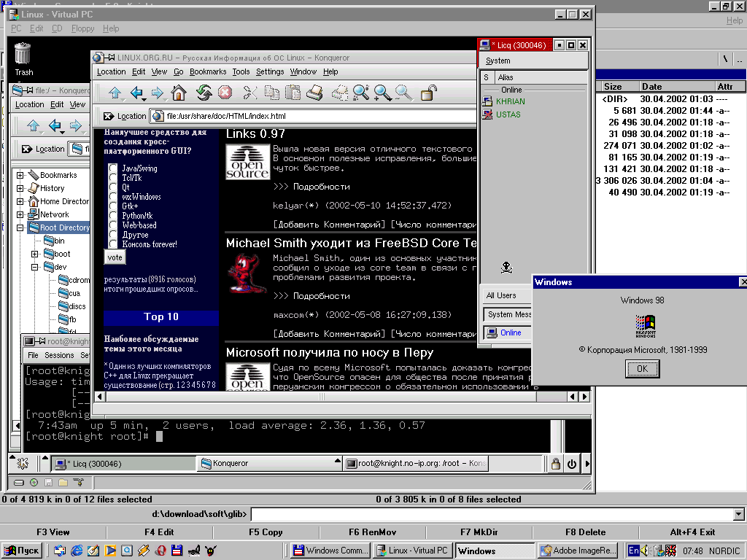Clear the Location bar in LINUX.ORG.RU Konqueror
The width and height of the screenshot is (747, 560).
(x=109, y=116)
